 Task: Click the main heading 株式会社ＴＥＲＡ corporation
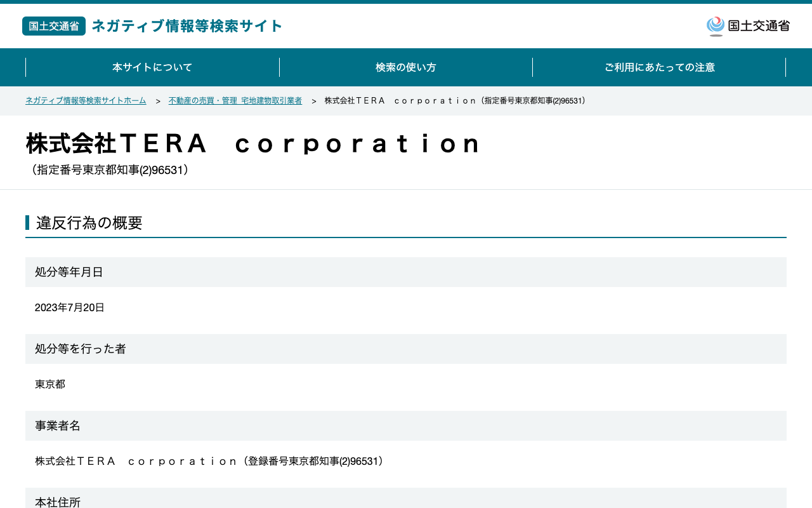[253, 144]
